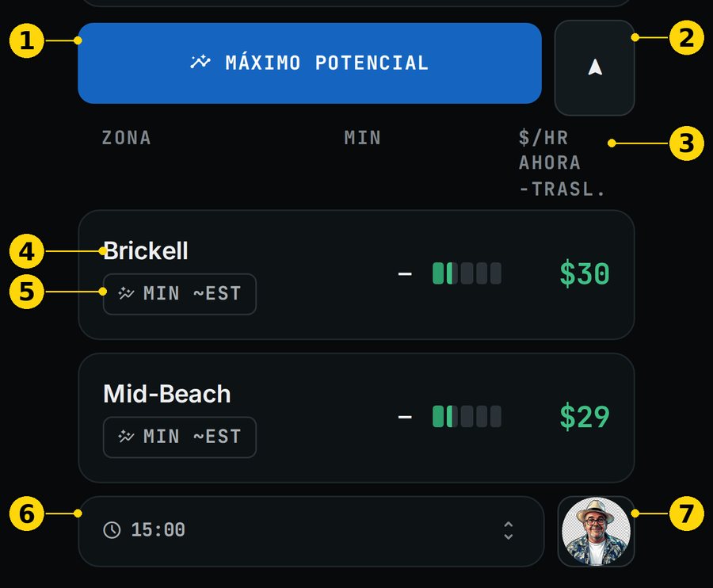Click Mid-Beach's MIN ~EST badge
Image resolution: width=713 pixels, height=588 pixels.
[180, 437]
